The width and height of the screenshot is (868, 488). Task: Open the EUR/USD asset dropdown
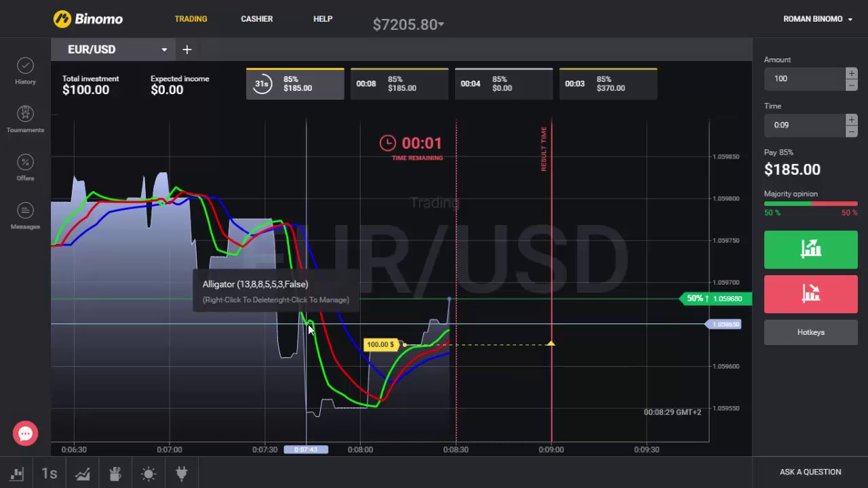click(x=113, y=49)
